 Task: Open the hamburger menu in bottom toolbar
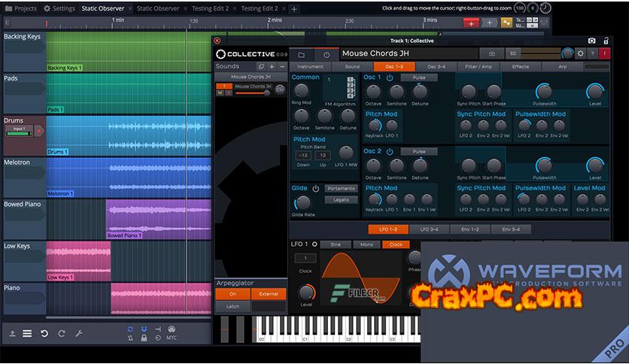(x=27, y=333)
